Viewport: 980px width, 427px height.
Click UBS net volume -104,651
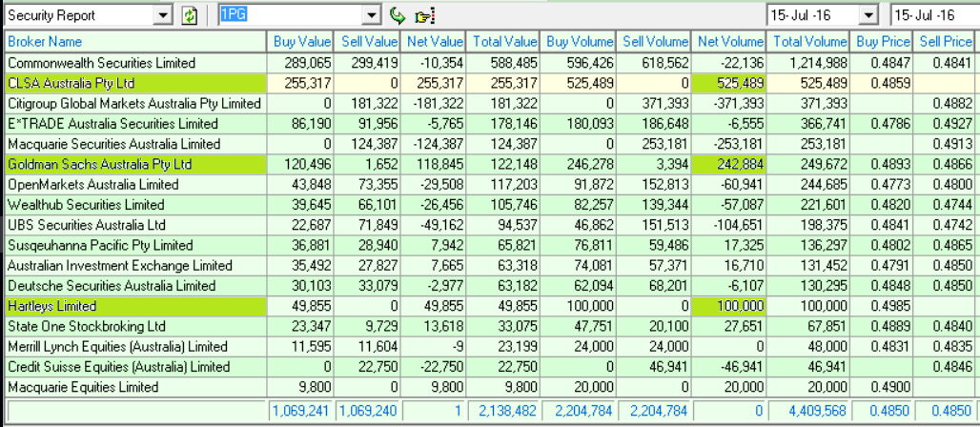coord(729,225)
